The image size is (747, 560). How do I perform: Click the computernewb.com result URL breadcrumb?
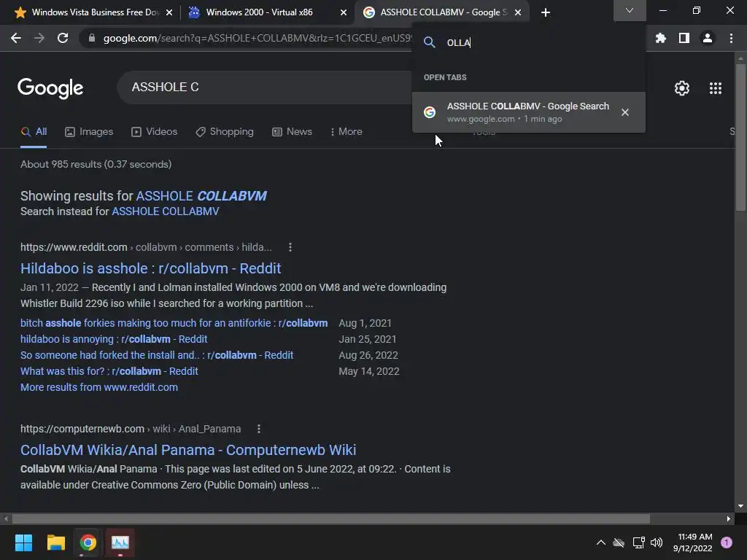tap(131, 429)
